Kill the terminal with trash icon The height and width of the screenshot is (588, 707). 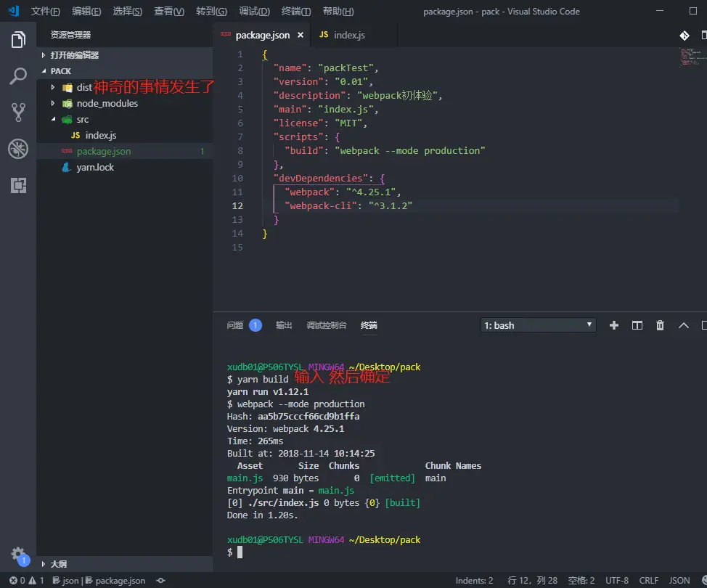pos(660,325)
